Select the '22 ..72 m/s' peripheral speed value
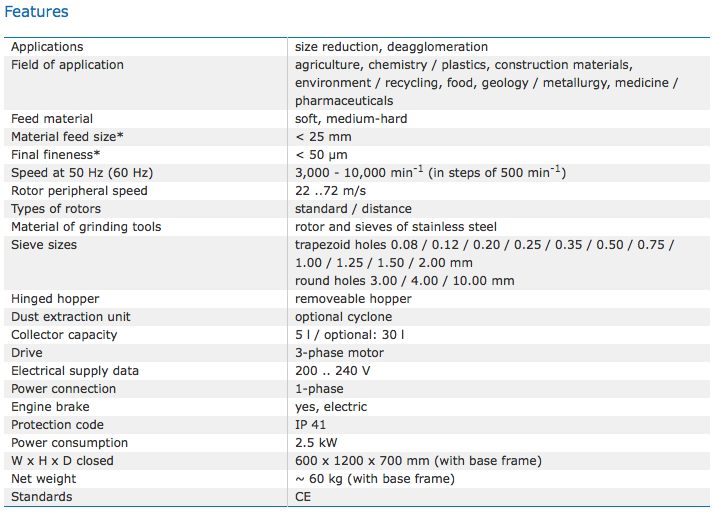The image size is (716, 513). [328, 191]
